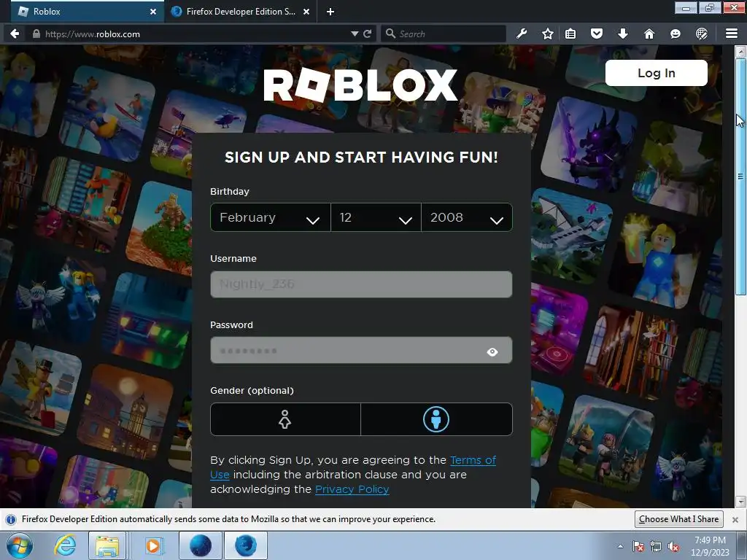Click the info icon in notification bar

(11, 519)
